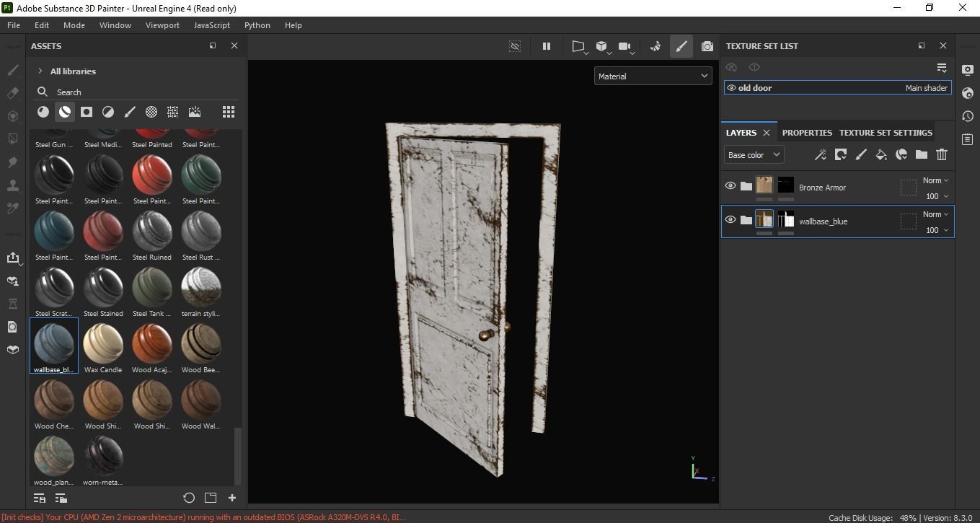Toggle visibility of old door texture set
This screenshot has height=523, width=980.
731,88
